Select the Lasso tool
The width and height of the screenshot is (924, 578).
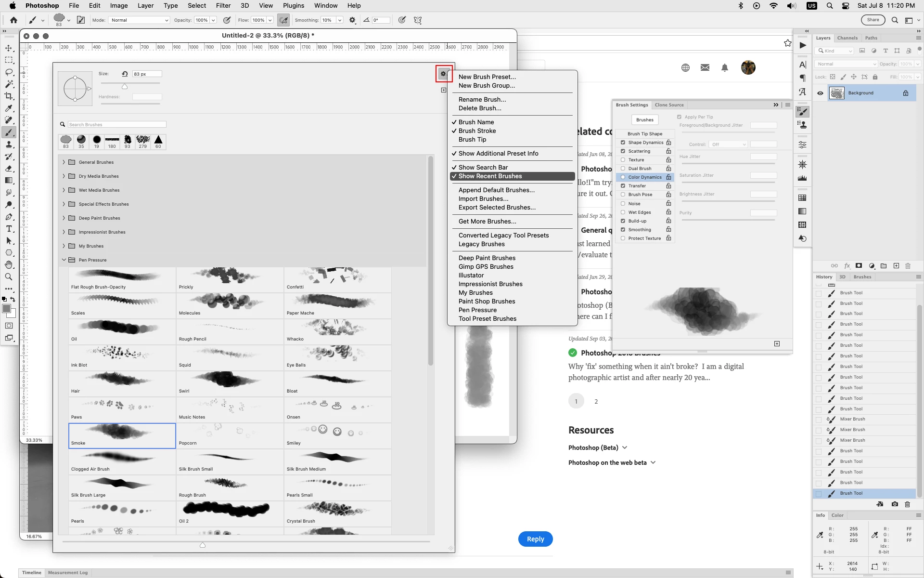9,72
